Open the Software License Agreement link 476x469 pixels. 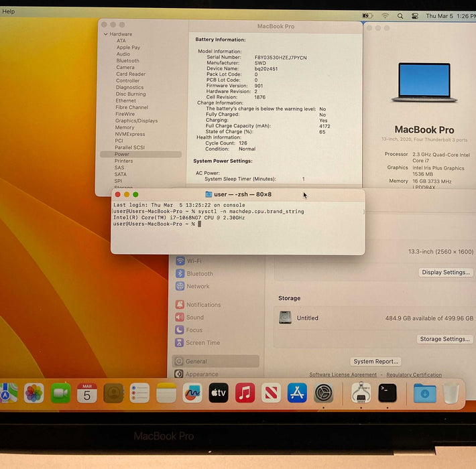coord(343,375)
